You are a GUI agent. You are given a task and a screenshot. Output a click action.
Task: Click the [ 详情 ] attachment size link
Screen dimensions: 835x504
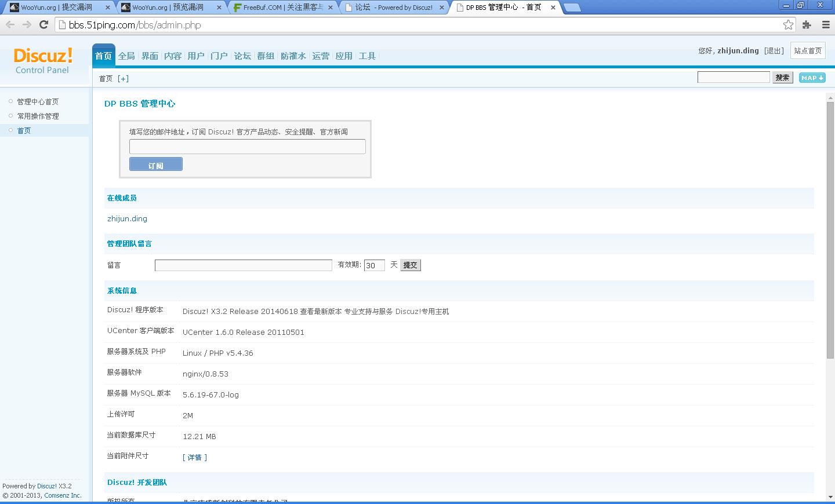point(195,457)
